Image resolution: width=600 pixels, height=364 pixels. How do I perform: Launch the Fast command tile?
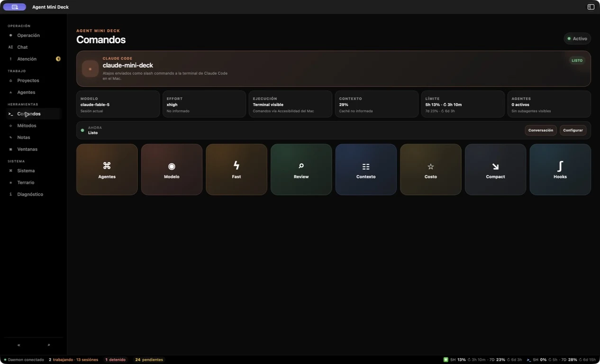click(236, 170)
